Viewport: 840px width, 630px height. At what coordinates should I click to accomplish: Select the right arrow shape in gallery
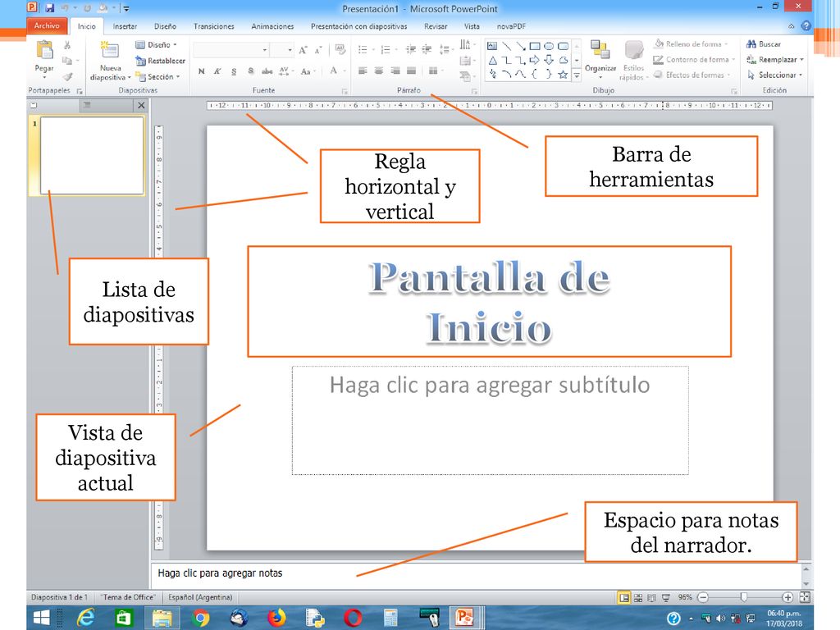pyautogui.click(x=534, y=60)
